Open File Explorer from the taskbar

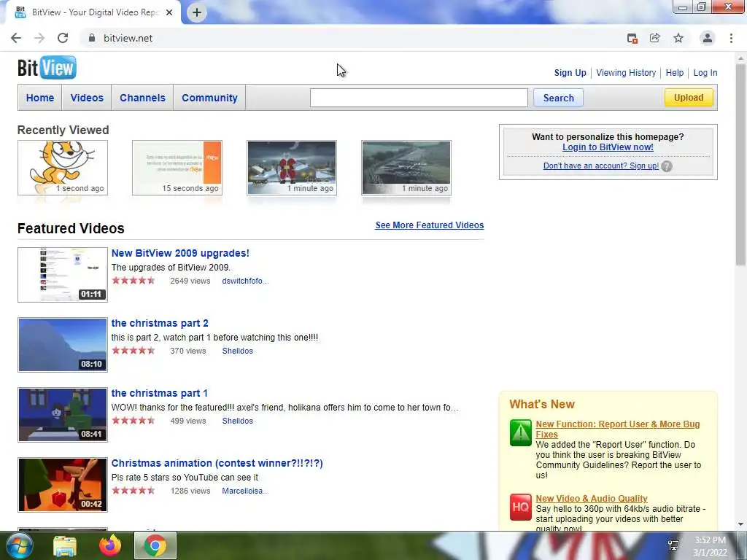(65, 546)
